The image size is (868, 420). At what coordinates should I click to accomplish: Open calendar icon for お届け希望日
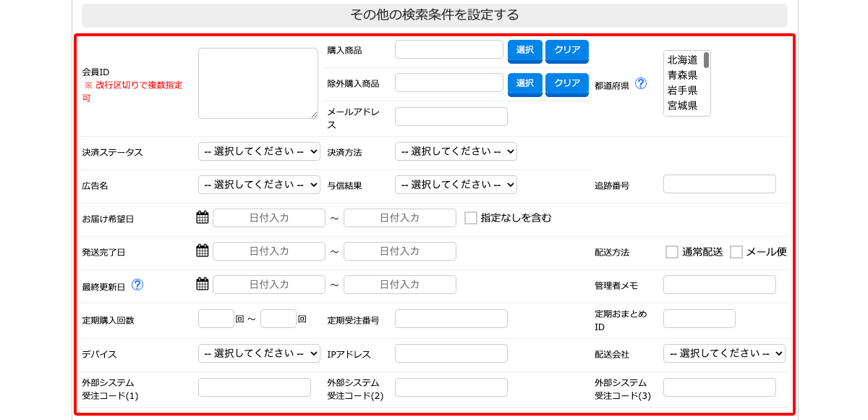coord(203,217)
